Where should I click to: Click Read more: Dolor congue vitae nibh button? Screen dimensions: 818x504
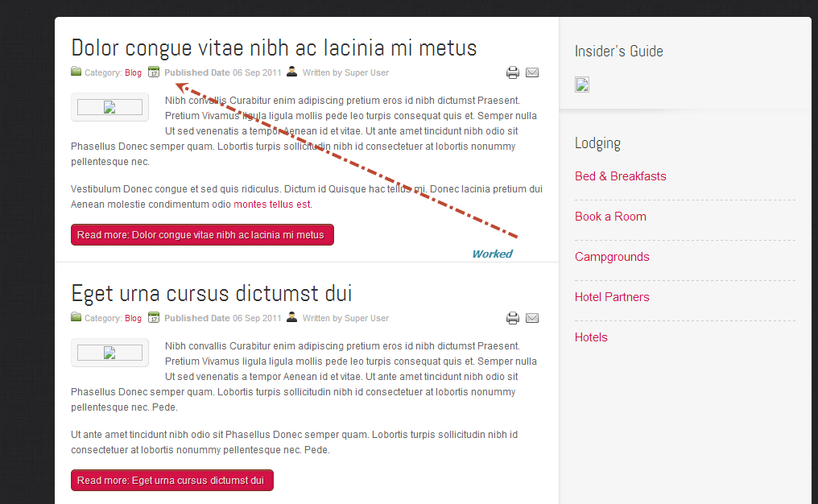(x=202, y=235)
